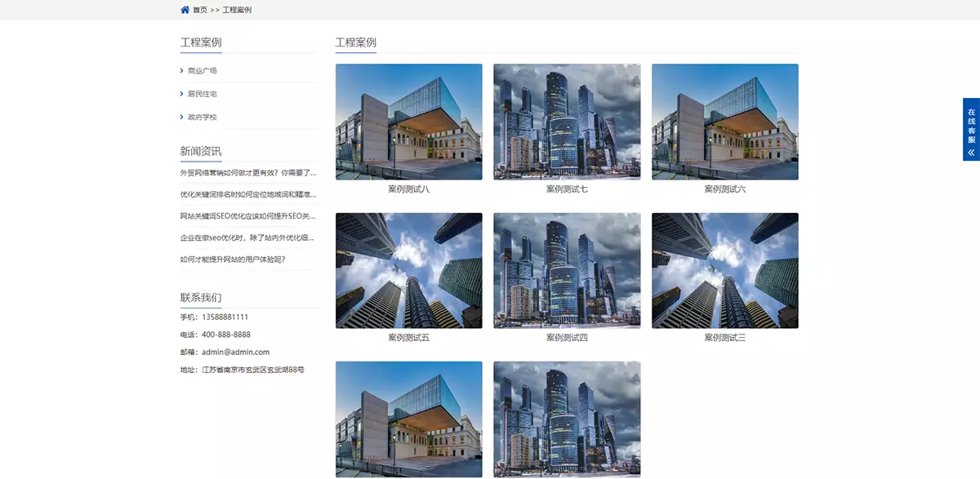Click the arrow icon beside 商业广场
This screenshot has height=479, width=980.
click(181, 70)
